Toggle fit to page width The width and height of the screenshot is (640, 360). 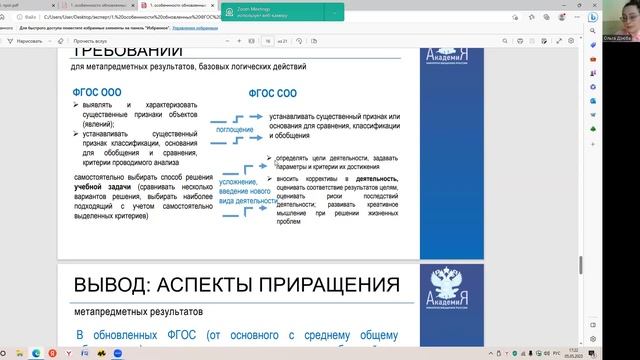click(251, 41)
